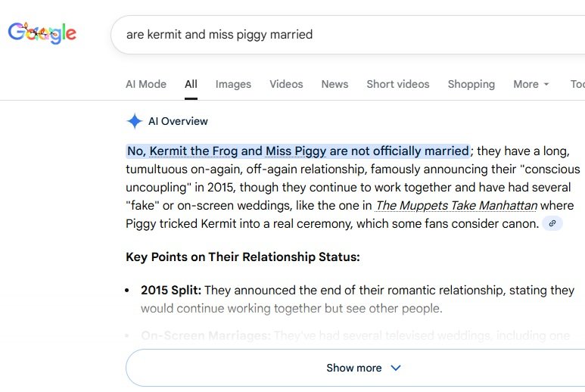Screen dimensions: 585x392
Task: Open the Short videos tab
Action: [397, 84]
